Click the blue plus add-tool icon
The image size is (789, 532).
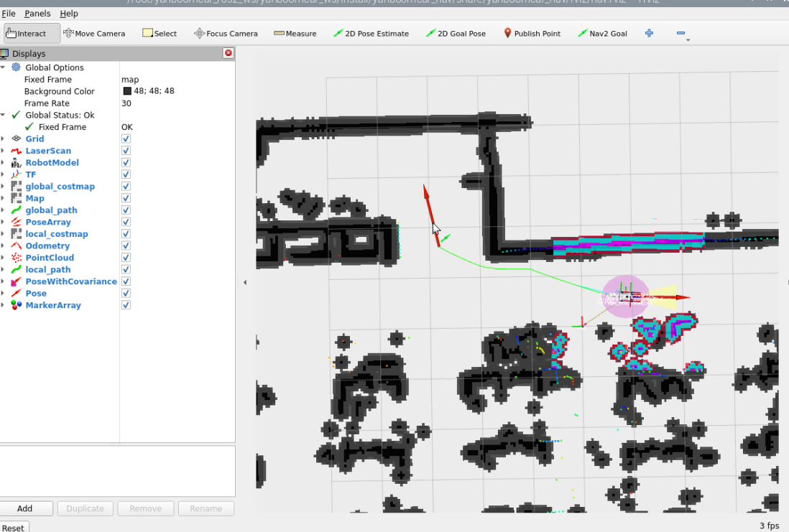pyautogui.click(x=649, y=33)
